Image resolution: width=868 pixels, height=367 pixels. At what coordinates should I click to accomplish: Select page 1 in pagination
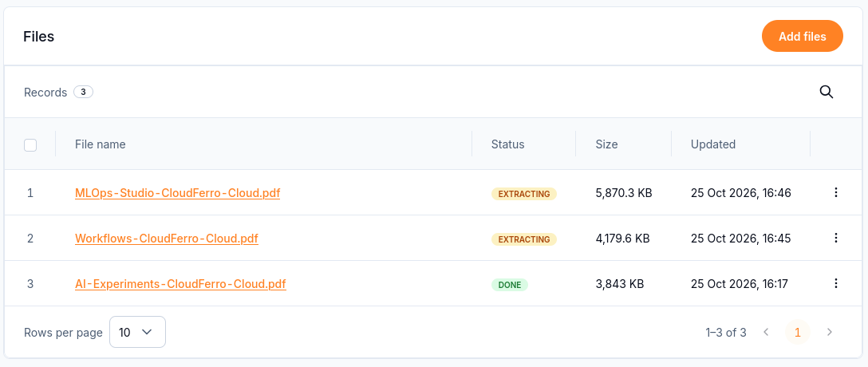(x=798, y=332)
